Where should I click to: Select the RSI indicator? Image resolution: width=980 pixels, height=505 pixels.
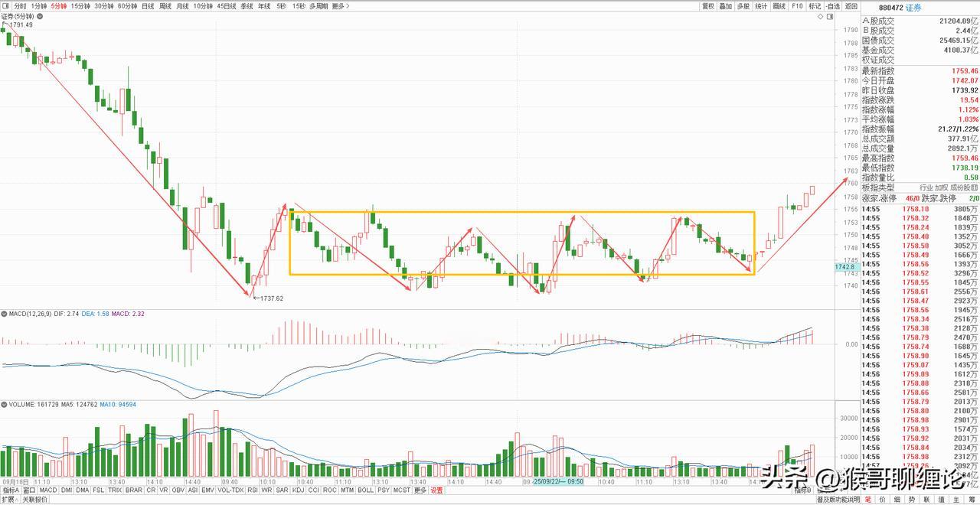(253, 490)
